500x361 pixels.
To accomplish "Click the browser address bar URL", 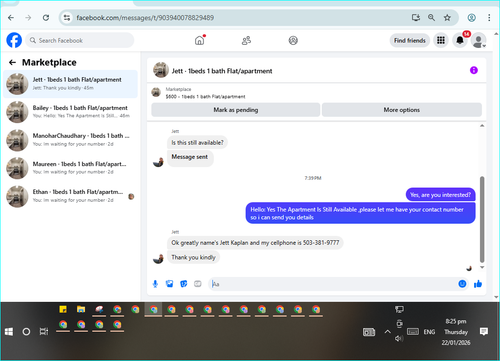I will click(x=145, y=18).
